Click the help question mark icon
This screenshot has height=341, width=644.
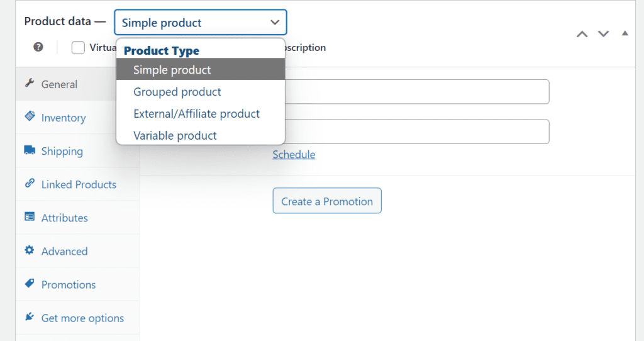[x=38, y=47]
